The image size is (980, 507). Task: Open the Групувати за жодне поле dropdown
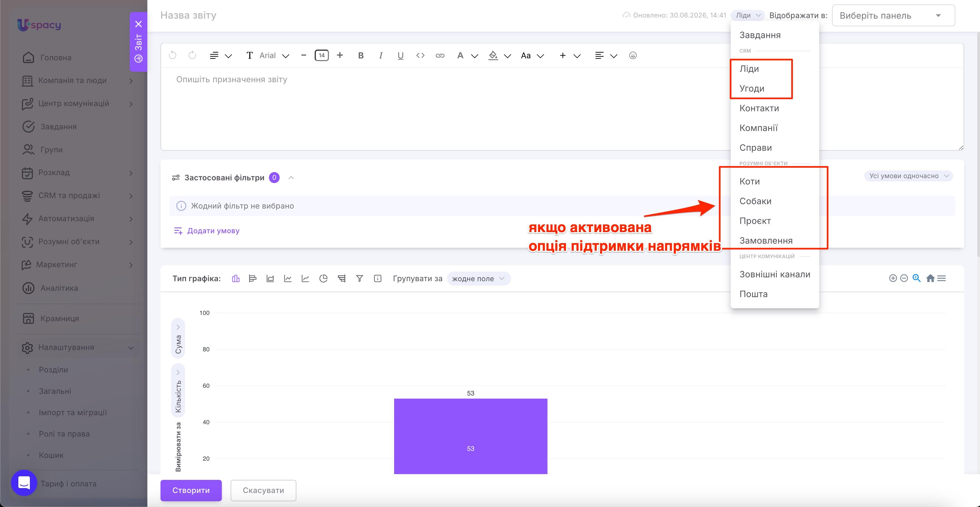point(478,279)
